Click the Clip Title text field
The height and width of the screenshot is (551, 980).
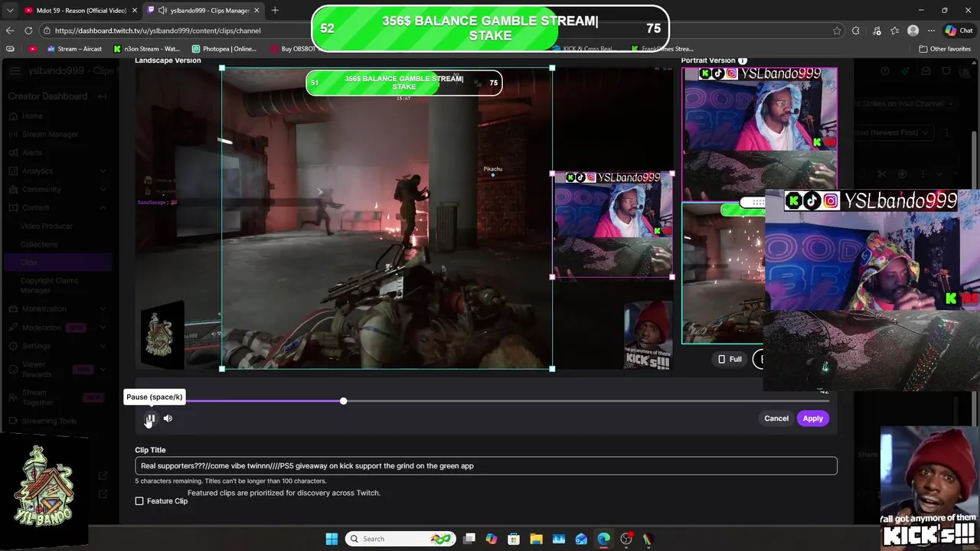(485, 465)
